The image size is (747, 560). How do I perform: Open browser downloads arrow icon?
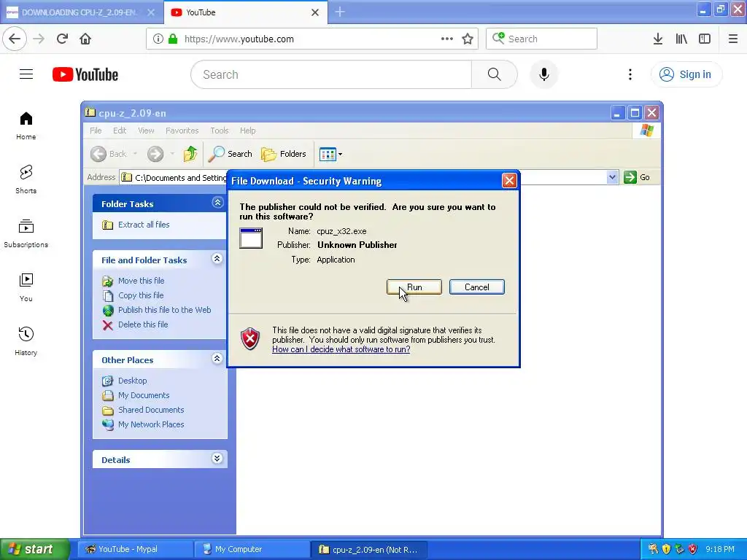coord(658,39)
